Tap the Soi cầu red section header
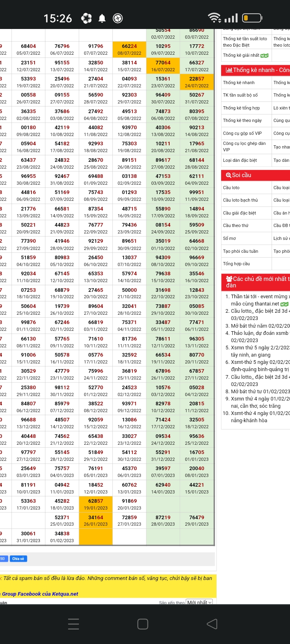This screenshot has height=644, width=290. pyautogui.click(x=255, y=175)
